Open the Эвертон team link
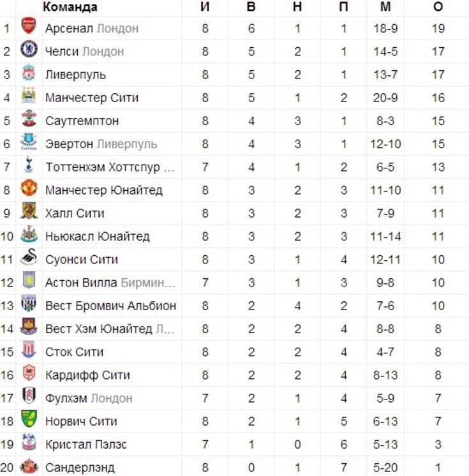The image size is (469, 476). (69, 144)
